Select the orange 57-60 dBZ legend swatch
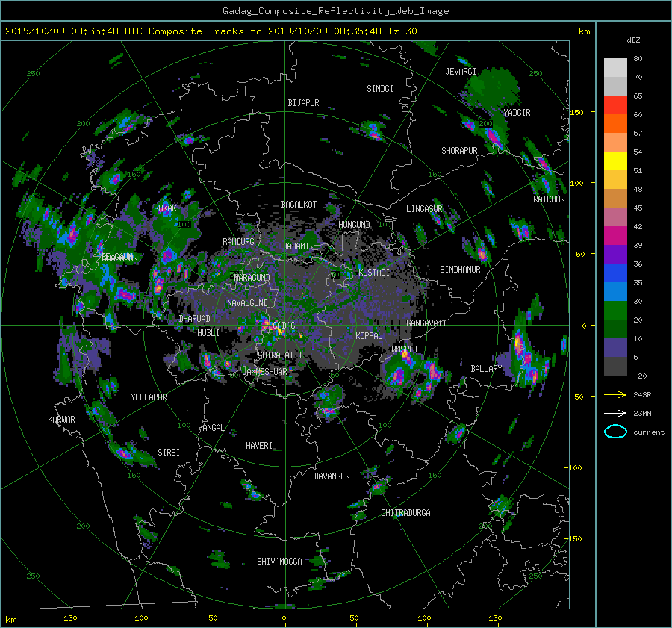Screen dimensions: 672x628 tap(615, 124)
